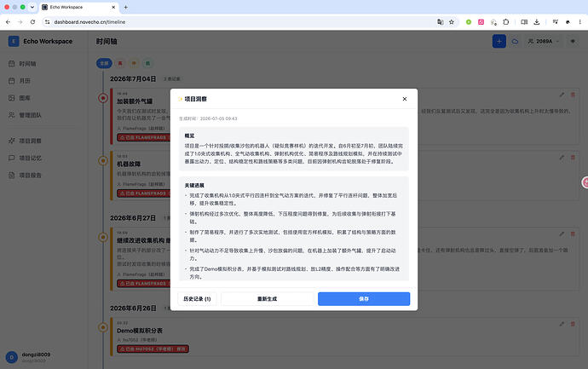The image size is (588, 369).
Task: Click the blue 保存 button
Action: click(364, 299)
